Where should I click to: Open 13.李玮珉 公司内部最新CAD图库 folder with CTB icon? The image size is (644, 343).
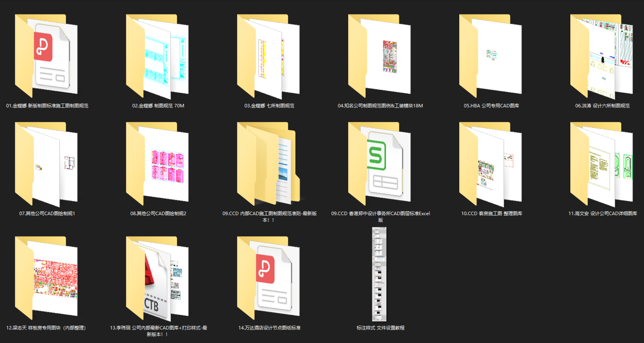(157, 279)
